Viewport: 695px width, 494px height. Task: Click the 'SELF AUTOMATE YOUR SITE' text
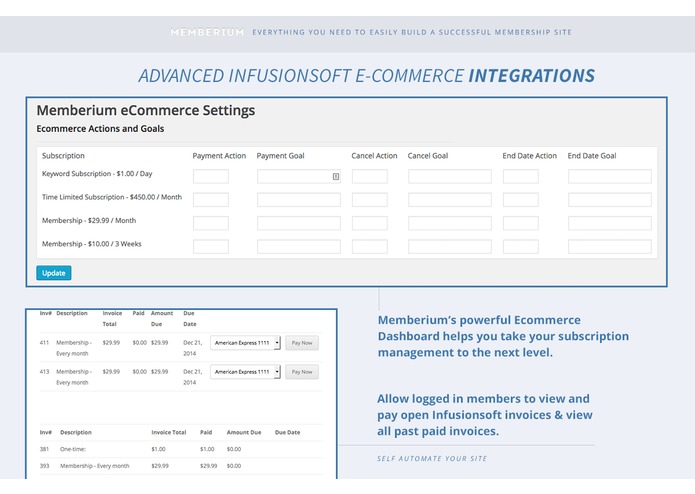[x=432, y=459]
